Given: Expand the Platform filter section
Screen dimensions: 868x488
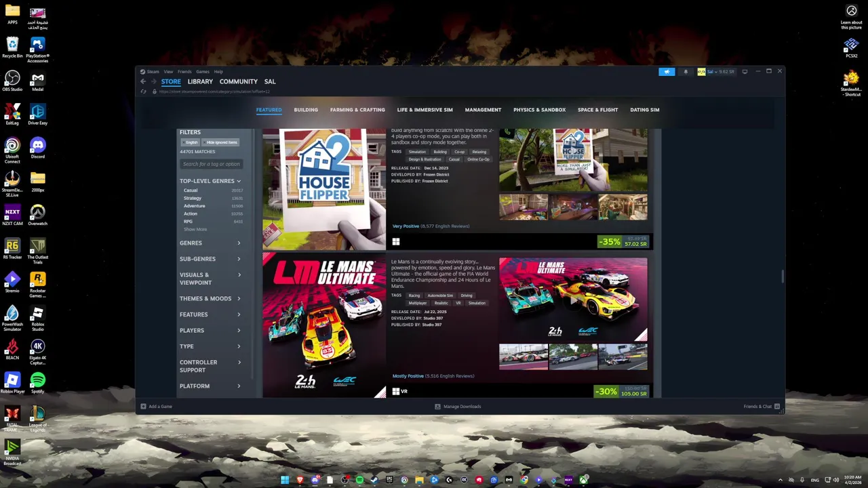Looking at the screenshot, I should click(210, 386).
